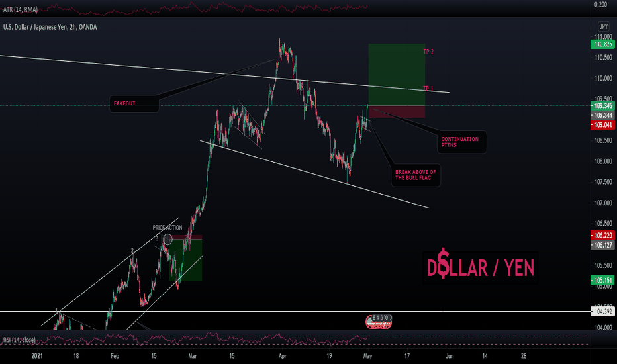The height and width of the screenshot is (364, 617).
Task: Click the 14 date label after Jun
Action: coord(485,356)
